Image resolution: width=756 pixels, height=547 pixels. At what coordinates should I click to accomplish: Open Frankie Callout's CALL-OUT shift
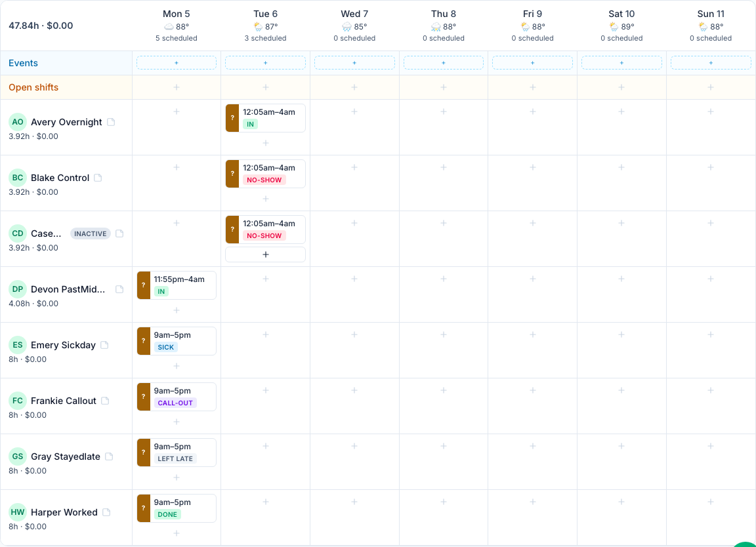point(177,397)
